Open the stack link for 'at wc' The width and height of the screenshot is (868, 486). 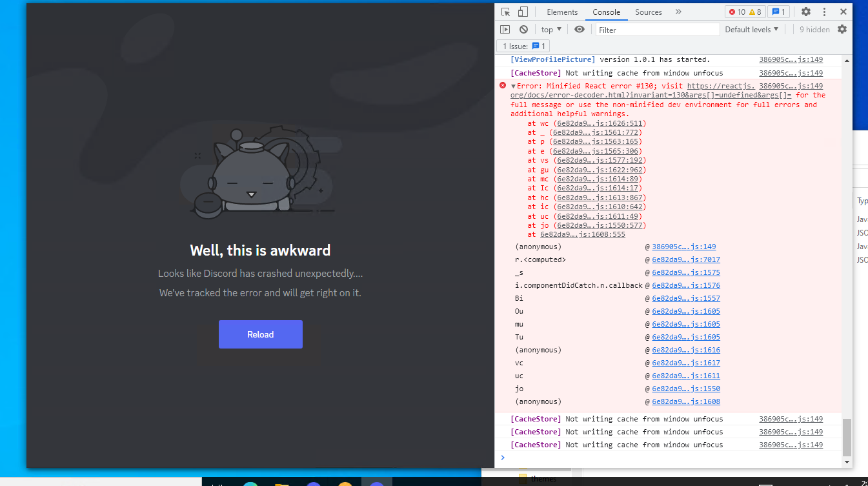600,123
